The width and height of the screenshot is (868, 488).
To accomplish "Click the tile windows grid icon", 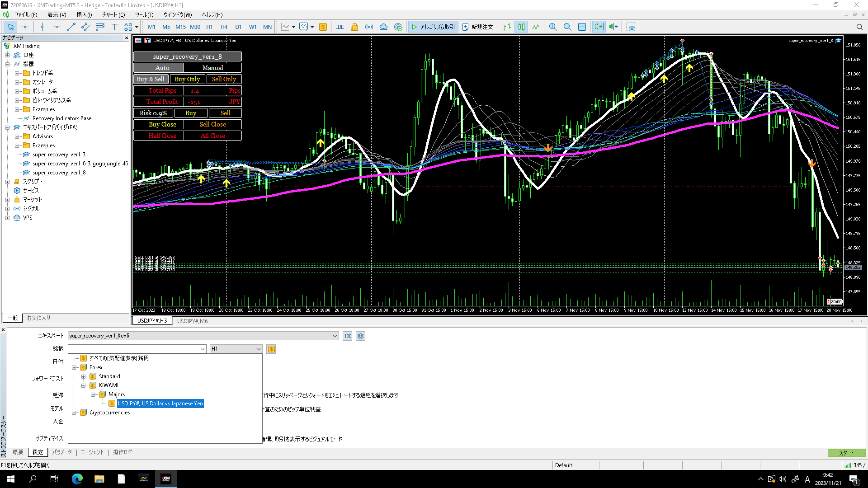I will [x=582, y=27].
